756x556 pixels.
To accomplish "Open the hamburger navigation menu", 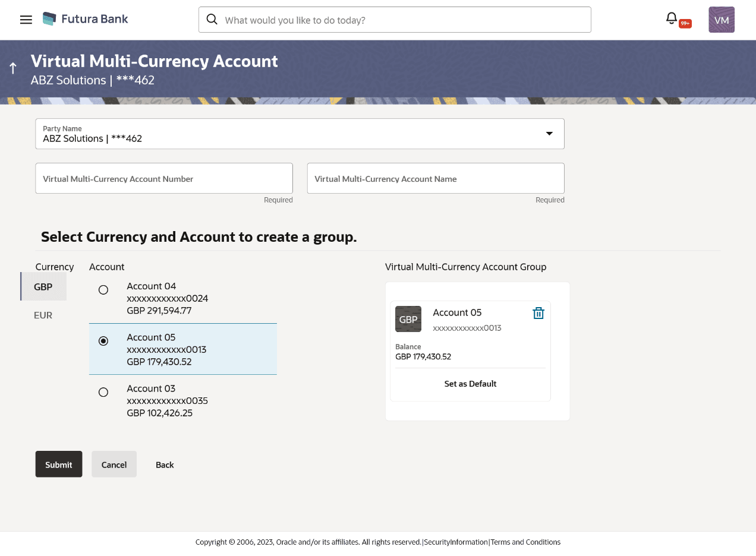I will (x=26, y=20).
